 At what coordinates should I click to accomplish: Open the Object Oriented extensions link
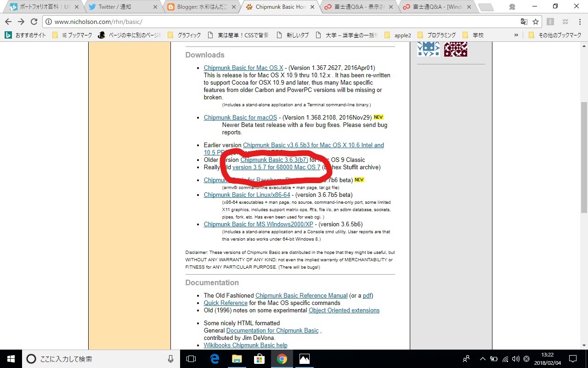point(344,310)
